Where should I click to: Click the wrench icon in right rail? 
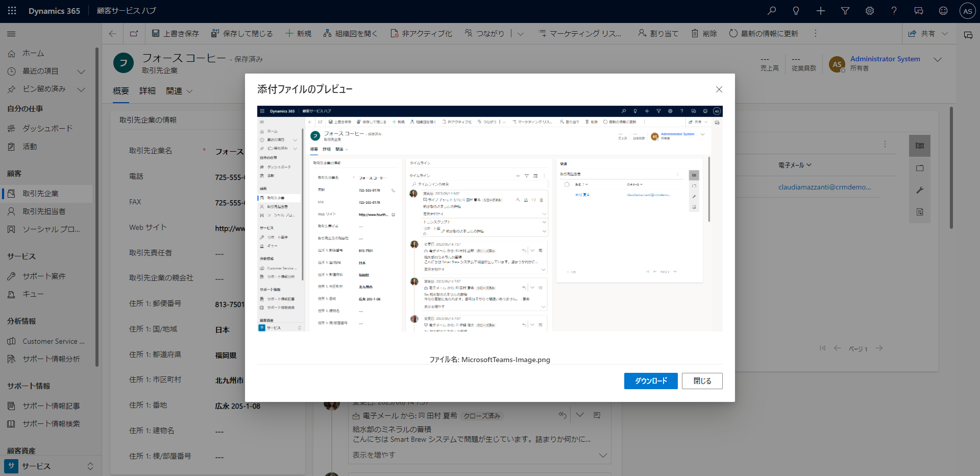coord(920,190)
